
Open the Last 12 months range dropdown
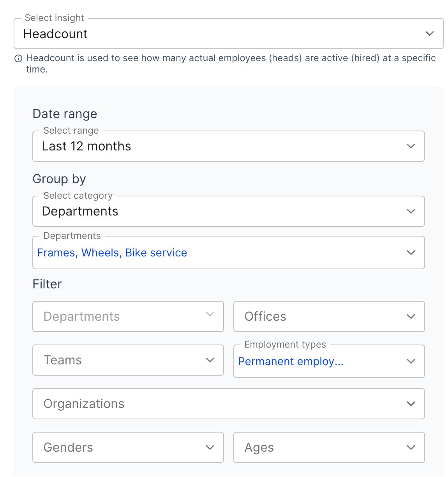(x=218, y=146)
